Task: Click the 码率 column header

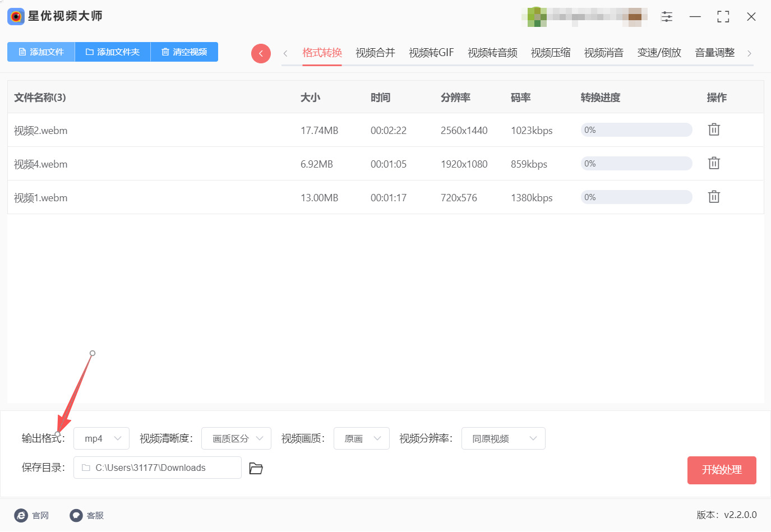Action: coord(520,98)
